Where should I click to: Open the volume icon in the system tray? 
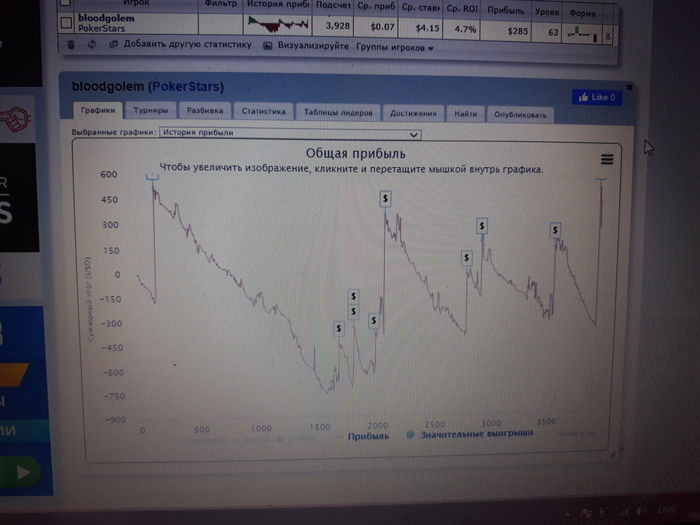(x=641, y=512)
